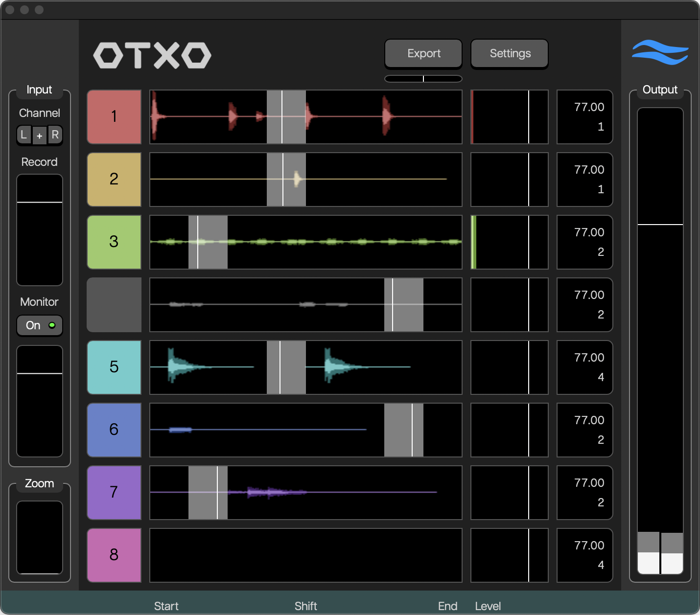Open the Export dialog

click(423, 53)
